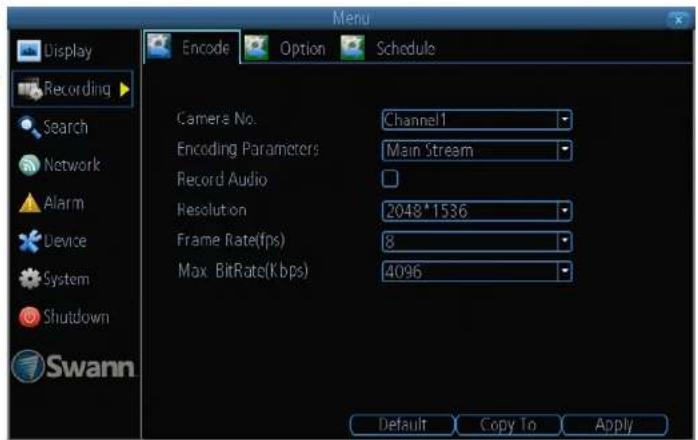Open the System gear icon
This screenshot has height=440, width=698.
[x=30, y=279]
